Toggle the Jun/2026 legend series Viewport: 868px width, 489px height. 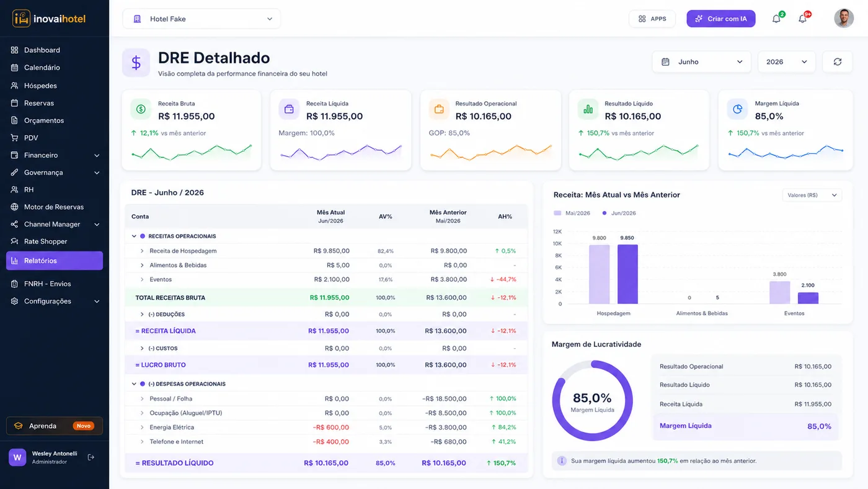pos(619,213)
